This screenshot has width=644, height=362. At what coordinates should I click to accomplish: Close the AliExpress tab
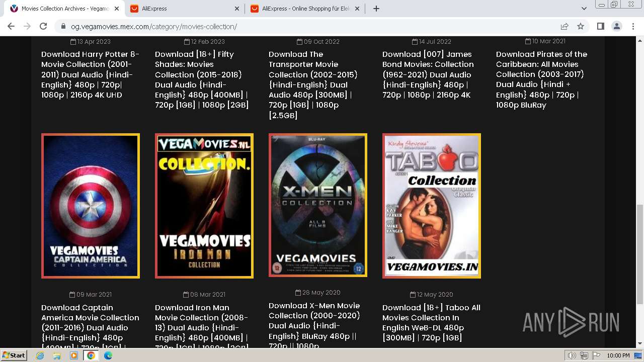click(237, 9)
